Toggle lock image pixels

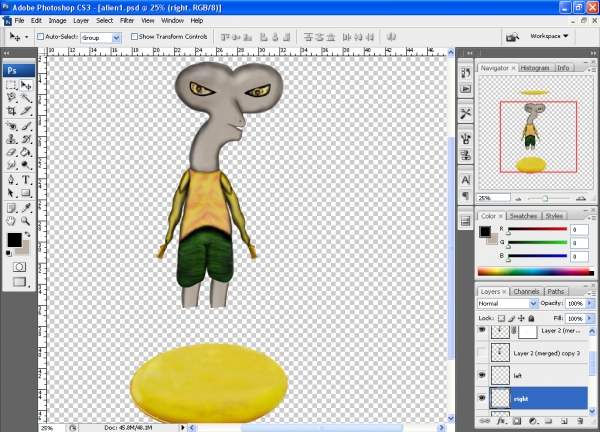512,318
